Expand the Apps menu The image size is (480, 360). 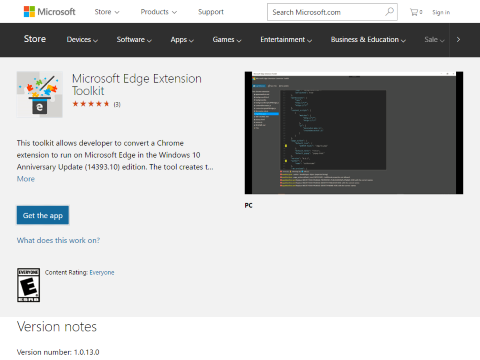point(182,40)
